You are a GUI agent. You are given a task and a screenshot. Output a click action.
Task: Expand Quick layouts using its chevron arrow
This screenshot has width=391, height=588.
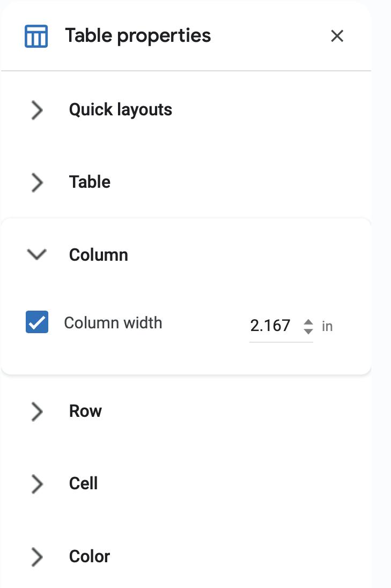click(36, 110)
